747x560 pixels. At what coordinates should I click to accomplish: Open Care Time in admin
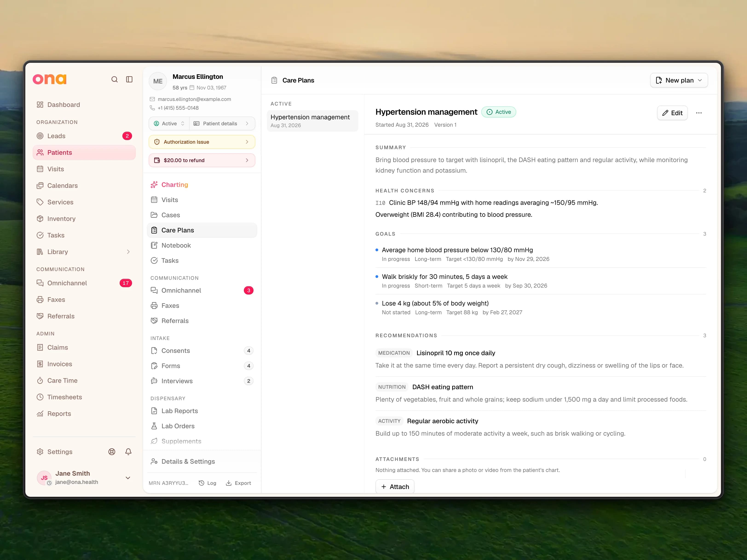(x=84, y=380)
